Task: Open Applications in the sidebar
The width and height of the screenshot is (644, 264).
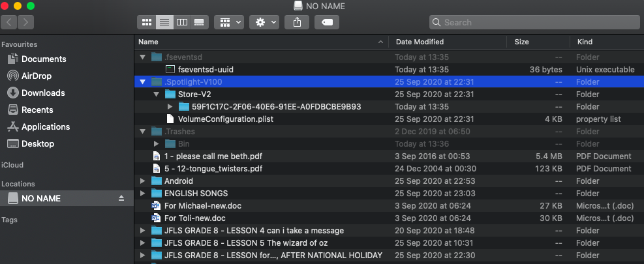Action: [x=46, y=126]
